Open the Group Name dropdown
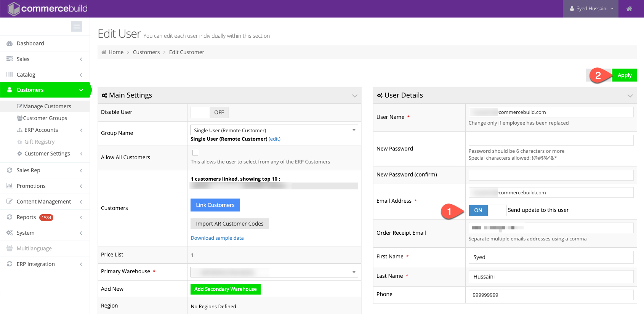Image resolution: width=644 pixels, height=314 pixels. (274, 130)
